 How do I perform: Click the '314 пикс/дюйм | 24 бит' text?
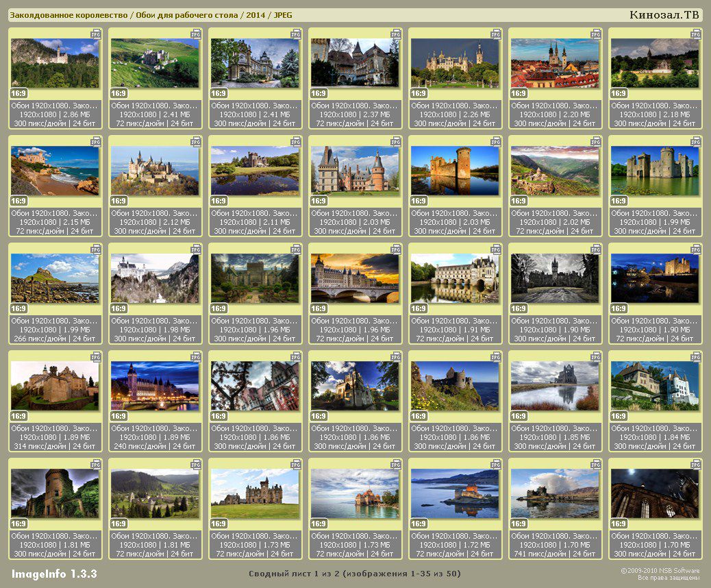[55, 446]
